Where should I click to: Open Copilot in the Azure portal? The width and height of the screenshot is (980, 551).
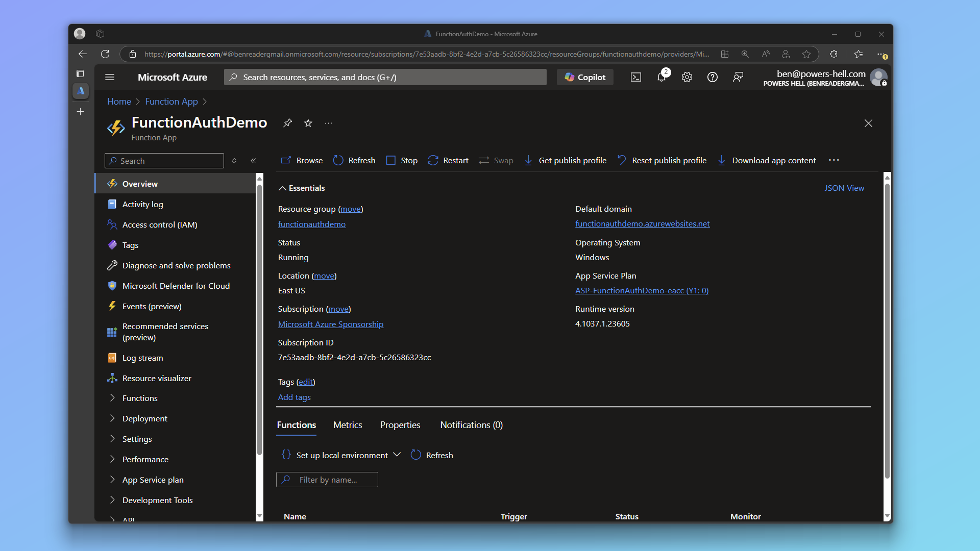coord(584,77)
